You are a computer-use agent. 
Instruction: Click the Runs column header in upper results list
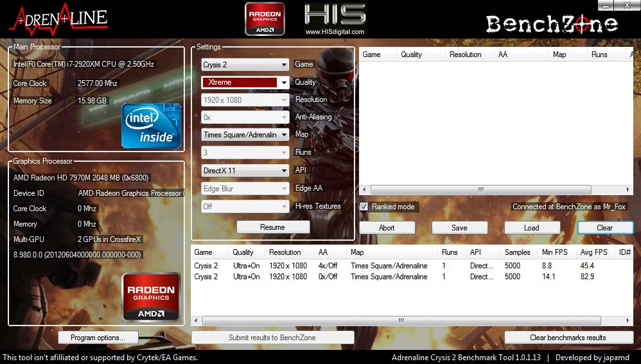click(x=607, y=55)
